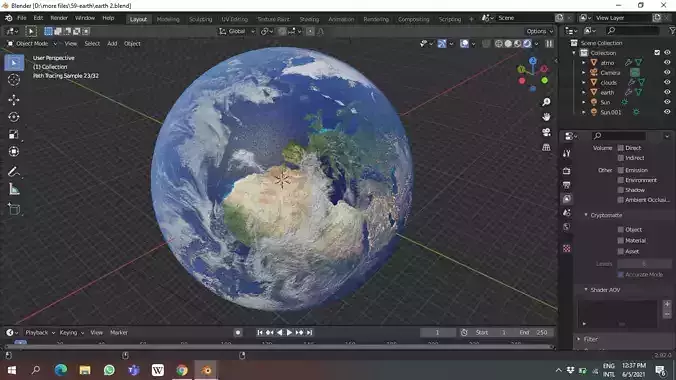Switch to rendered viewport shading
676x380 pixels.
pos(527,44)
